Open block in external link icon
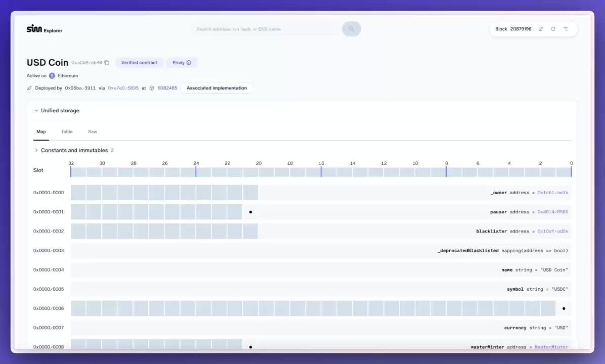605x364 pixels. coord(541,29)
